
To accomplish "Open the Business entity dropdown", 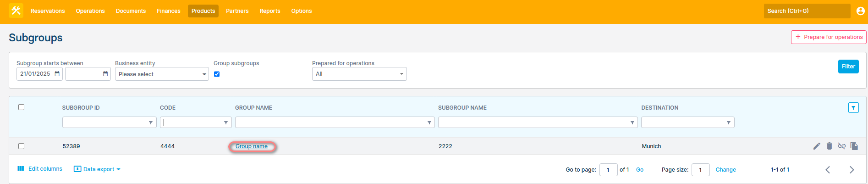I will pyautogui.click(x=162, y=74).
